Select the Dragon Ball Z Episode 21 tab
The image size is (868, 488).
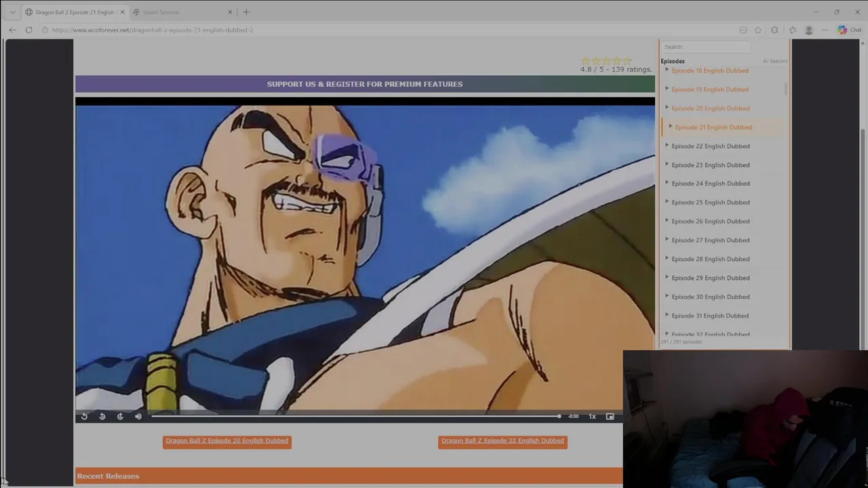pyautogui.click(x=75, y=12)
